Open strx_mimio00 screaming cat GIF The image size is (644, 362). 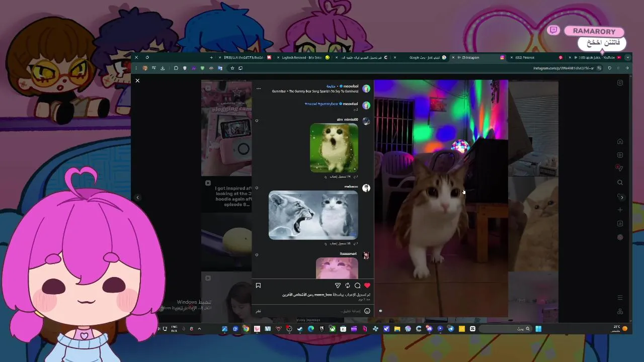[334, 148]
